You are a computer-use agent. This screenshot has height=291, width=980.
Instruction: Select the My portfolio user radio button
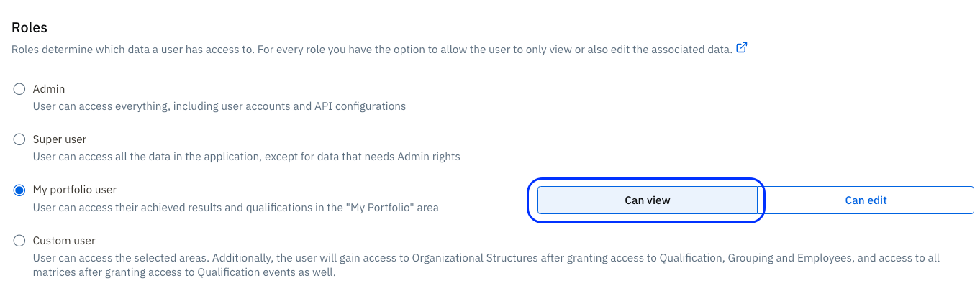19,190
